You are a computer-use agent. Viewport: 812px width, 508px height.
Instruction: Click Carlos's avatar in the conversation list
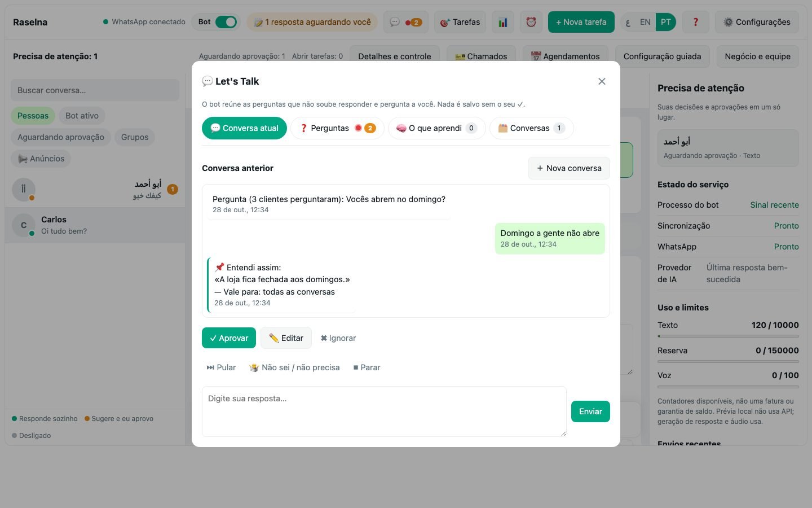click(24, 225)
